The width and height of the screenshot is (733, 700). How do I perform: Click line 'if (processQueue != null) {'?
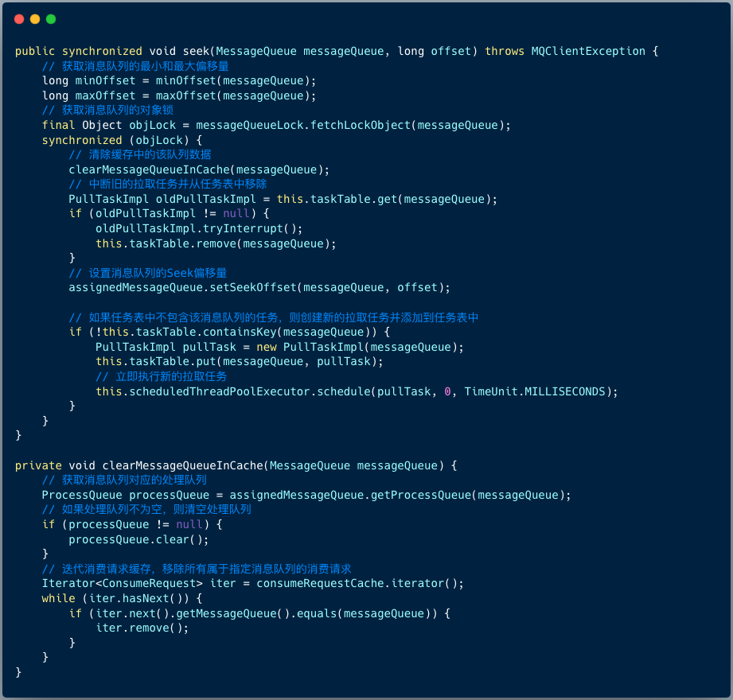132,525
